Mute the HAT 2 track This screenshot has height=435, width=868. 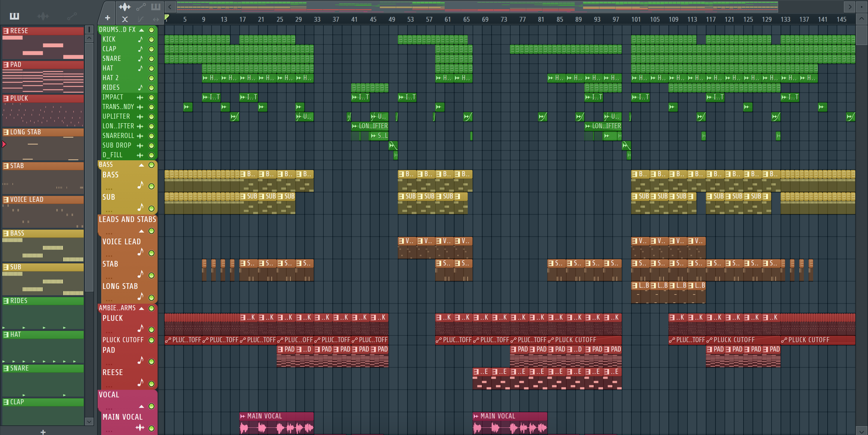click(152, 78)
